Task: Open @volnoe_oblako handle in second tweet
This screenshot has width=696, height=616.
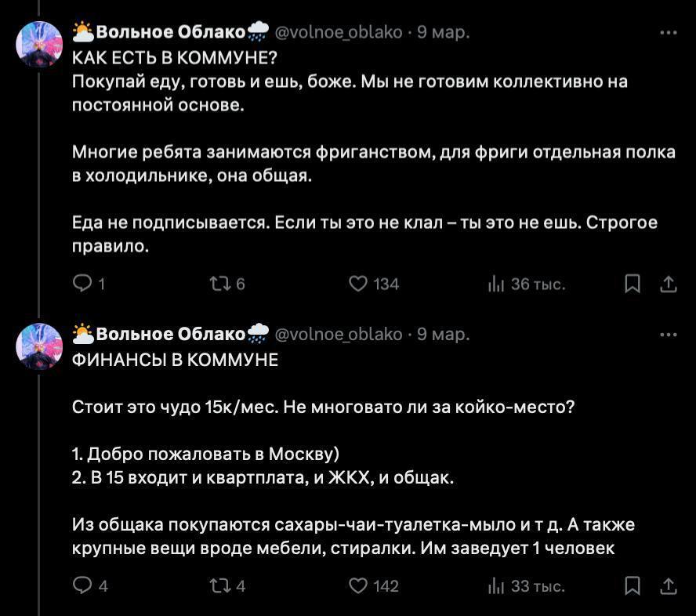Action: pyautogui.click(x=339, y=335)
